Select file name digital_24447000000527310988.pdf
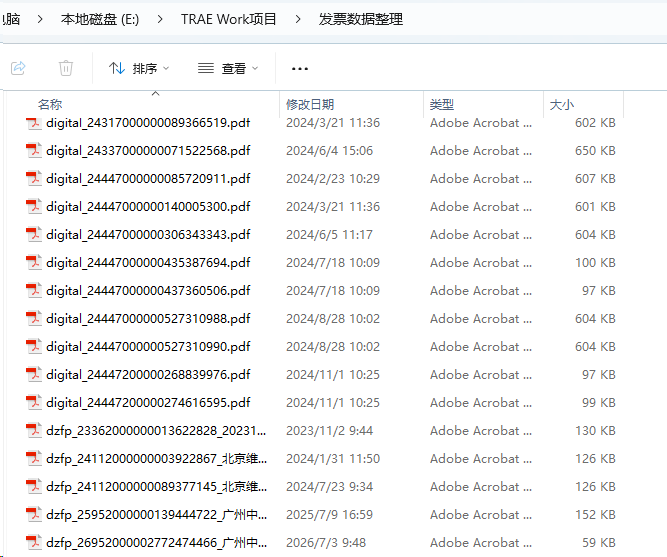The image size is (667, 557). pos(148,319)
